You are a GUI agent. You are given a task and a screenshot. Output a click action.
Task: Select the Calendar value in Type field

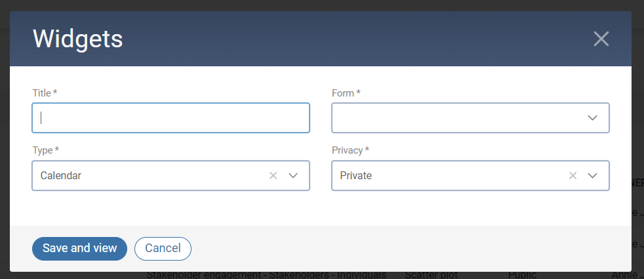click(x=61, y=175)
